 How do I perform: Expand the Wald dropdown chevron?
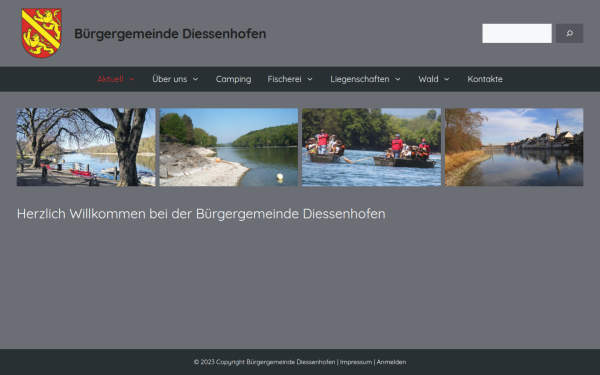coord(447,79)
